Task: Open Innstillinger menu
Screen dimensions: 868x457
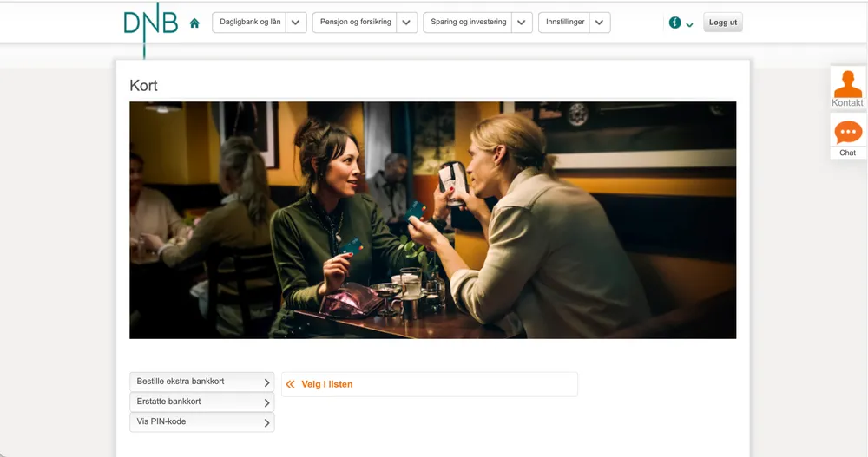Action: click(565, 23)
